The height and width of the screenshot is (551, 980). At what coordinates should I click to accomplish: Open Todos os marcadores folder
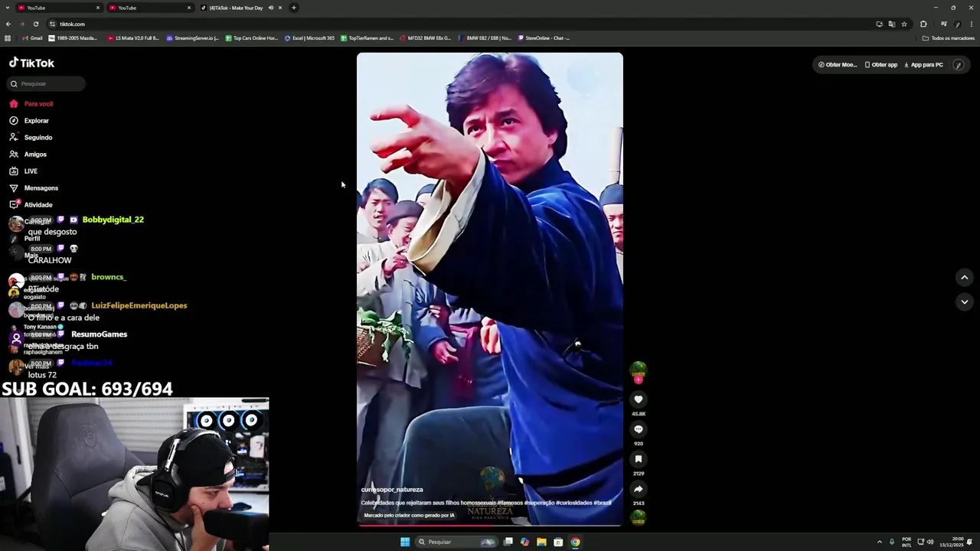click(948, 38)
